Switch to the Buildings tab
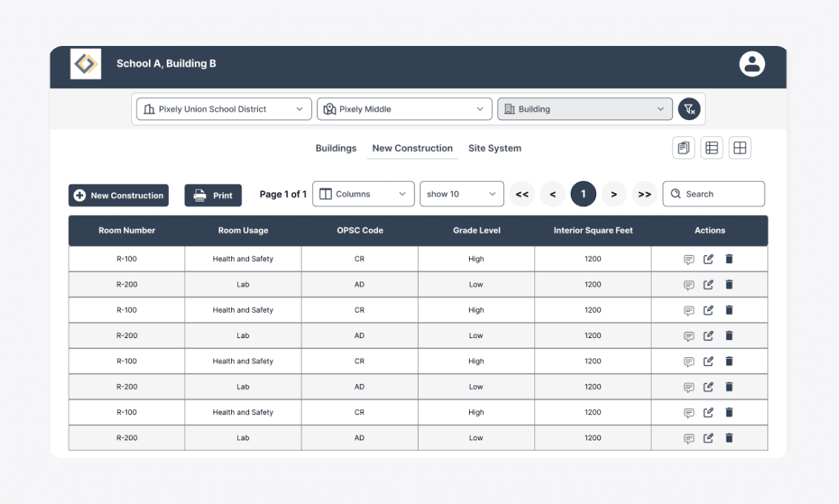This screenshot has height=504, width=839. (336, 148)
